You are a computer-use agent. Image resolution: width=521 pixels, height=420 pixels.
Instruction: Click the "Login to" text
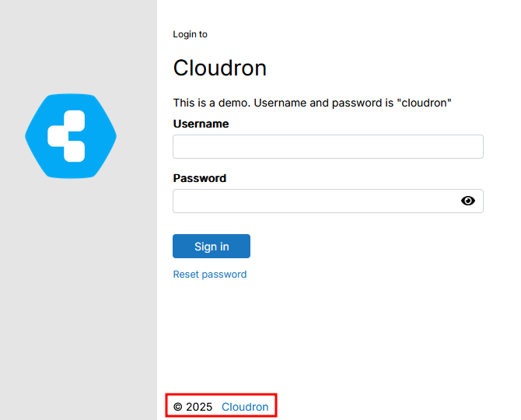[x=190, y=34]
